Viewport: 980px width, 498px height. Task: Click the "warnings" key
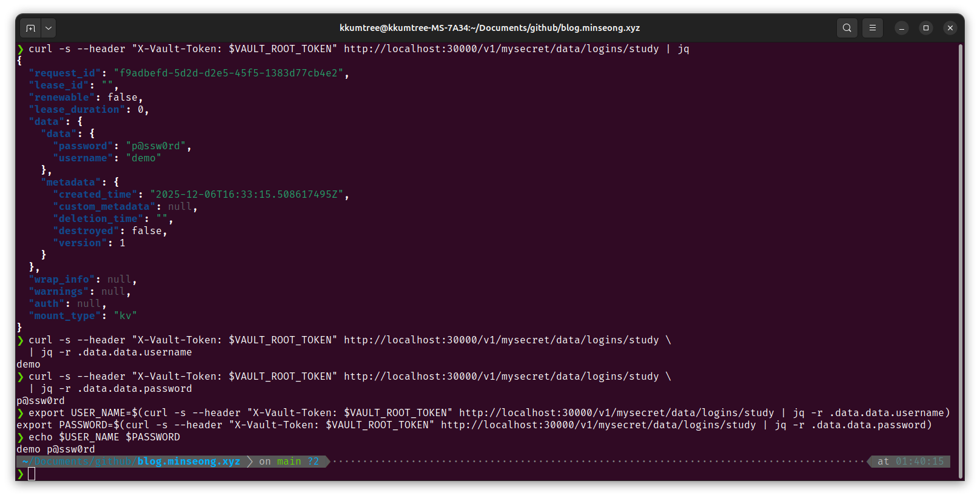coord(59,292)
